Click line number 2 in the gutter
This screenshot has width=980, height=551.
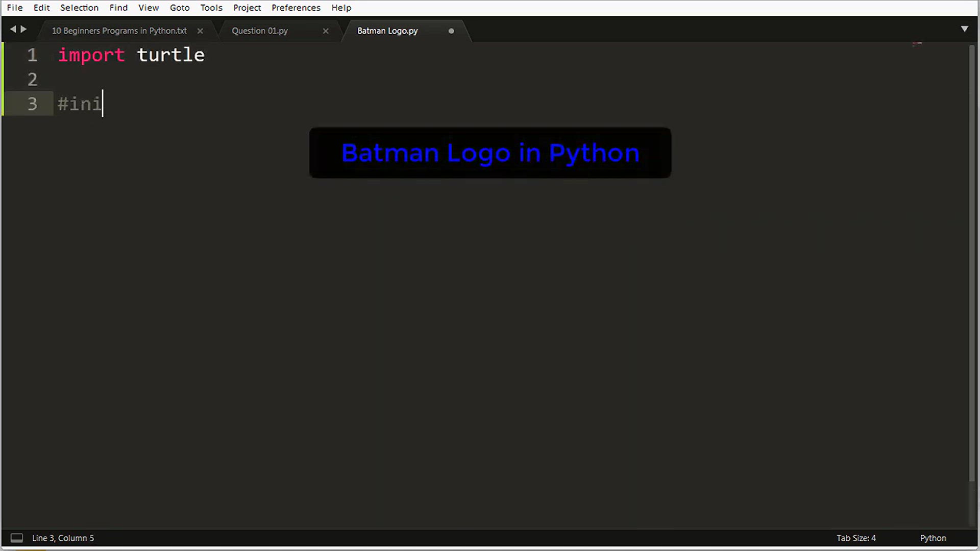click(x=32, y=79)
